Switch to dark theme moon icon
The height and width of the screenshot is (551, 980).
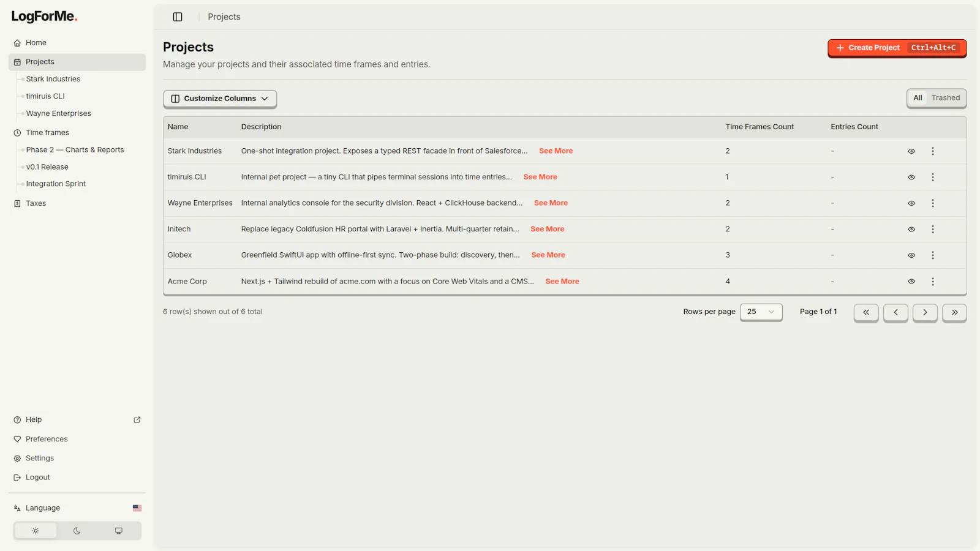point(77,531)
